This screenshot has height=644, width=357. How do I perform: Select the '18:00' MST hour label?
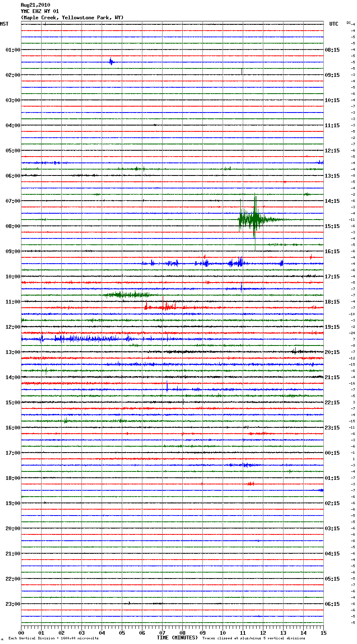click(13, 478)
